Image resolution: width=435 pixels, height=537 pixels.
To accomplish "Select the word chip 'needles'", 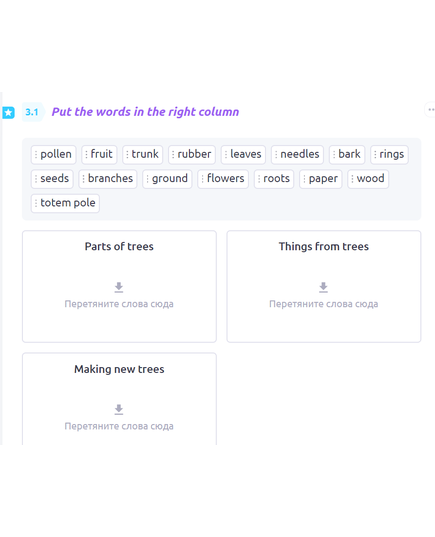I will point(297,154).
